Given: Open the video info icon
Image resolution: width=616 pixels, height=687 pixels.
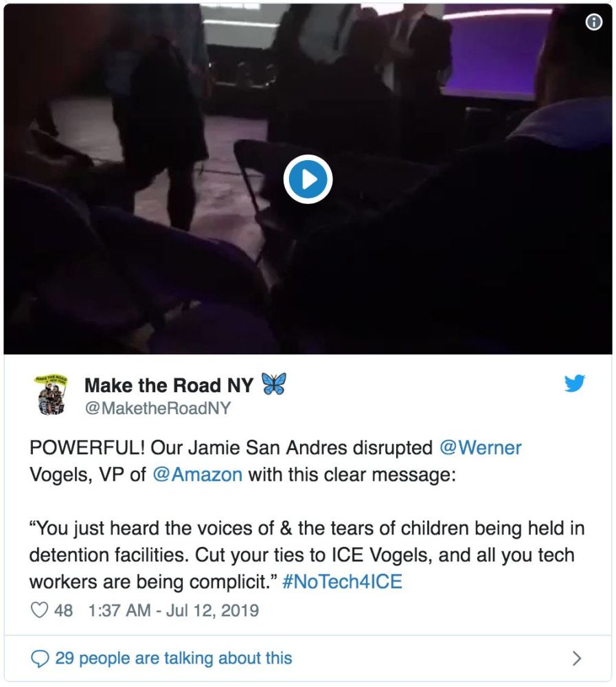Looking at the screenshot, I should [x=593, y=22].
